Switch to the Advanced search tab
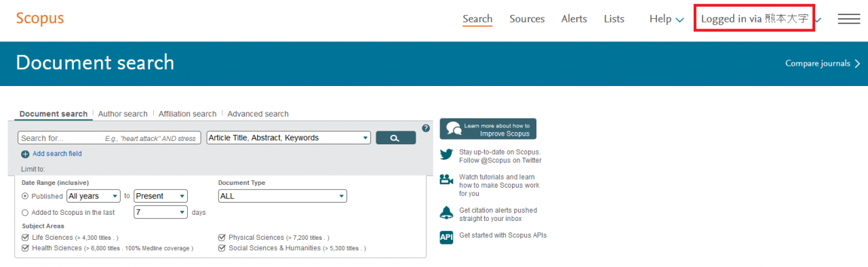The image size is (868, 267). coord(258,114)
